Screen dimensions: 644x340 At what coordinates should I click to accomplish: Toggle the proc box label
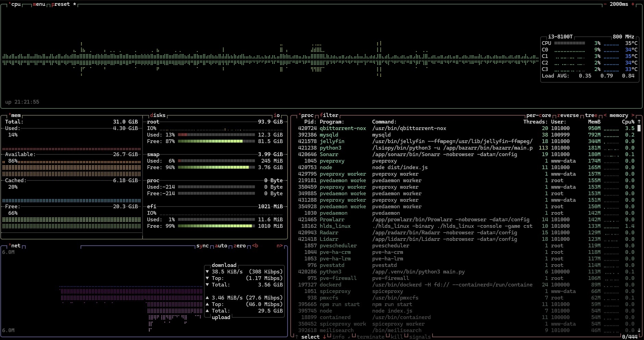coord(306,115)
